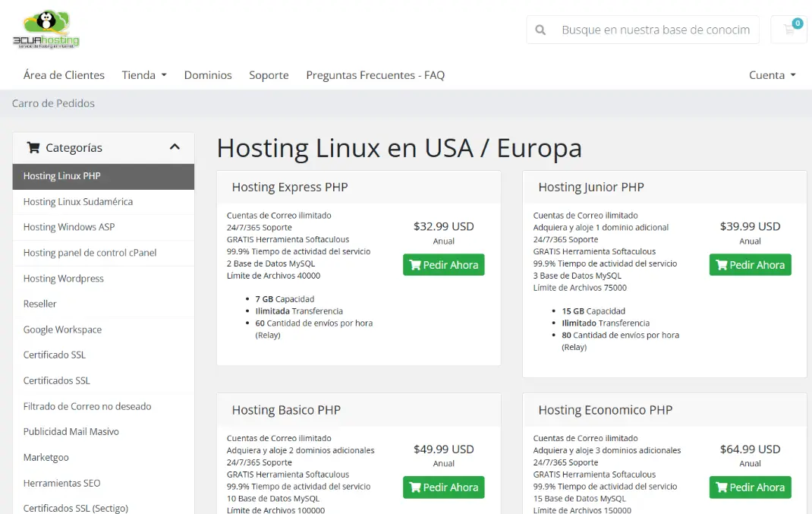Click Límite de Archivos 40000 text
The height and width of the screenshot is (514, 812).
click(x=273, y=276)
